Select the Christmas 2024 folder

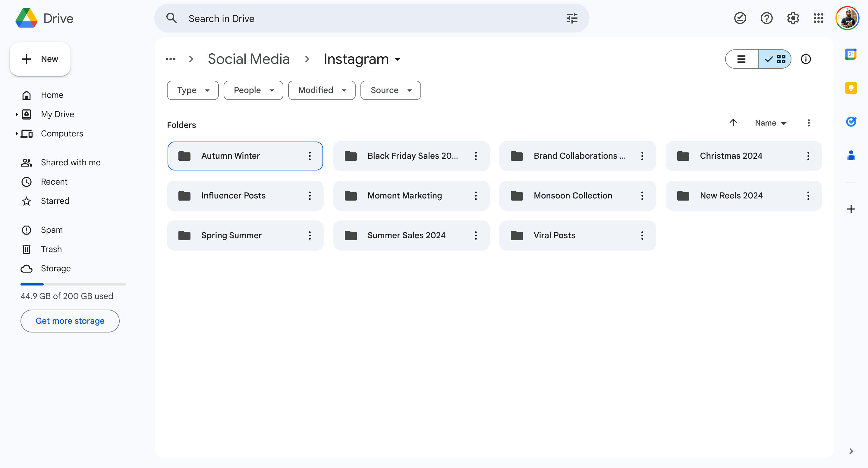click(x=744, y=156)
